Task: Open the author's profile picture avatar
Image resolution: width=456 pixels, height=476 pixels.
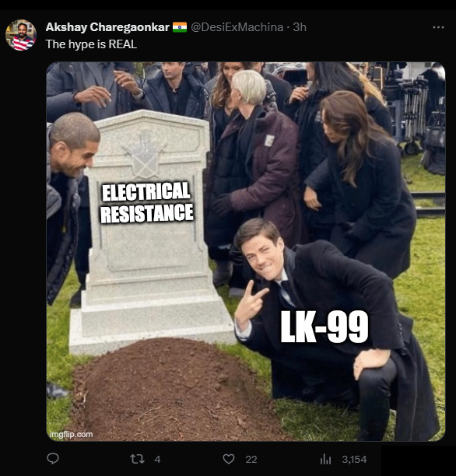Action: pyautogui.click(x=21, y=35)
